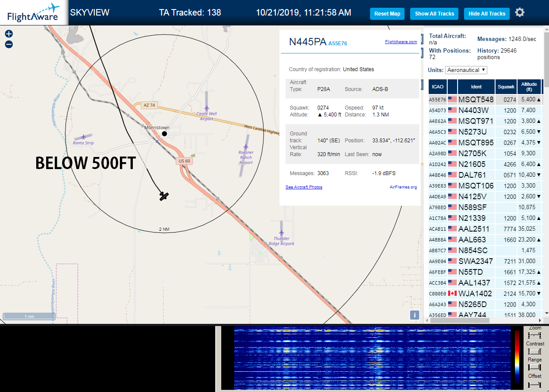
Task: Click the Canadian flag in WJA1402 row
Action: pos(452,293)
